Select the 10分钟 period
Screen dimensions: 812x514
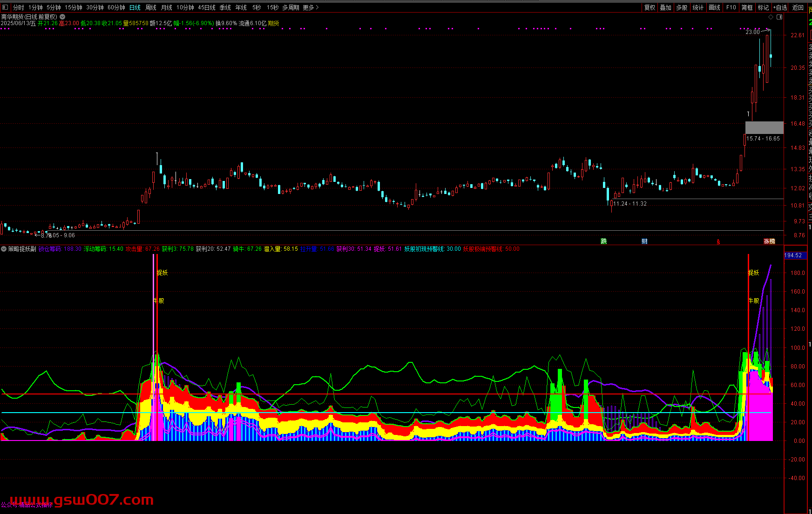click(185, 7)
